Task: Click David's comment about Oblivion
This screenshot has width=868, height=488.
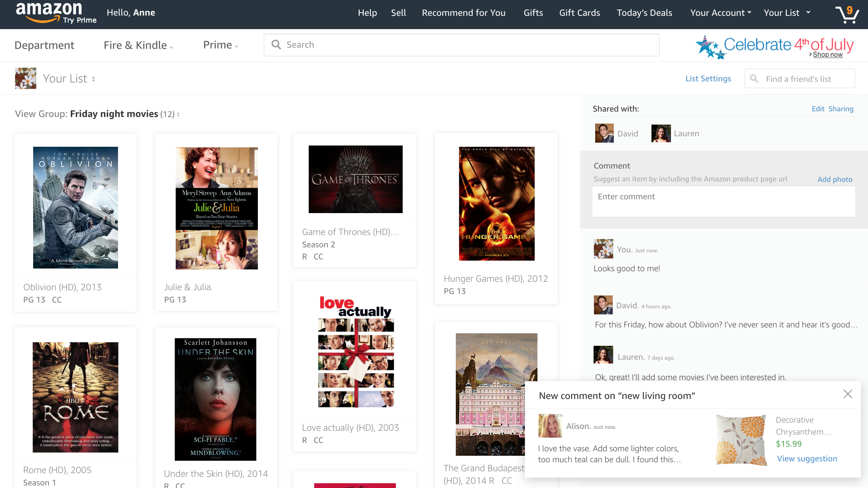Action: pyautogui.click(x=726, y=324)
